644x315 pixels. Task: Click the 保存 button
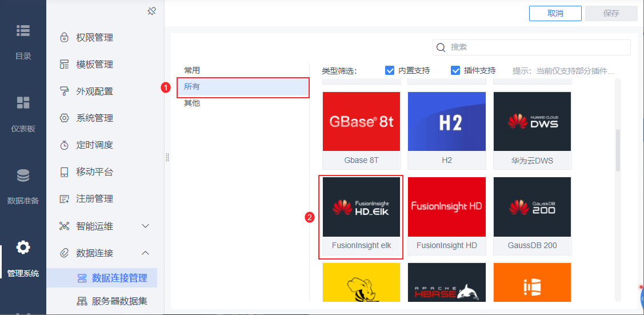point(611,13)
